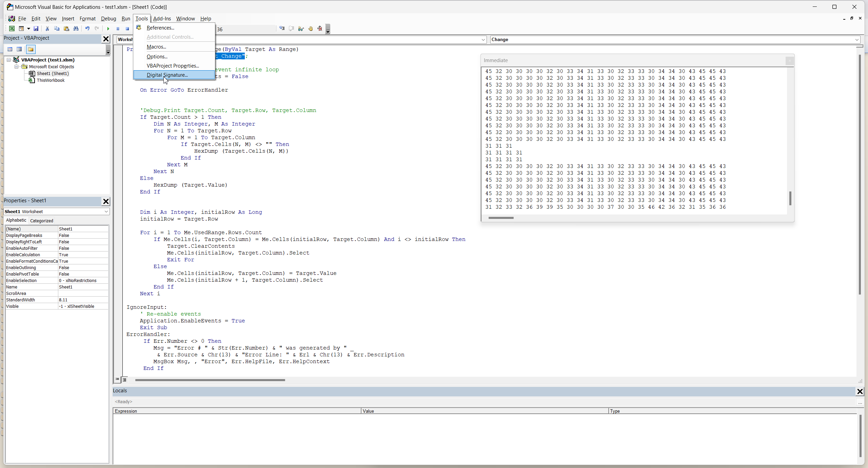Choose Options... from the Tools menu
Viewport: 868px width, 468px height.
pos(157,57)
